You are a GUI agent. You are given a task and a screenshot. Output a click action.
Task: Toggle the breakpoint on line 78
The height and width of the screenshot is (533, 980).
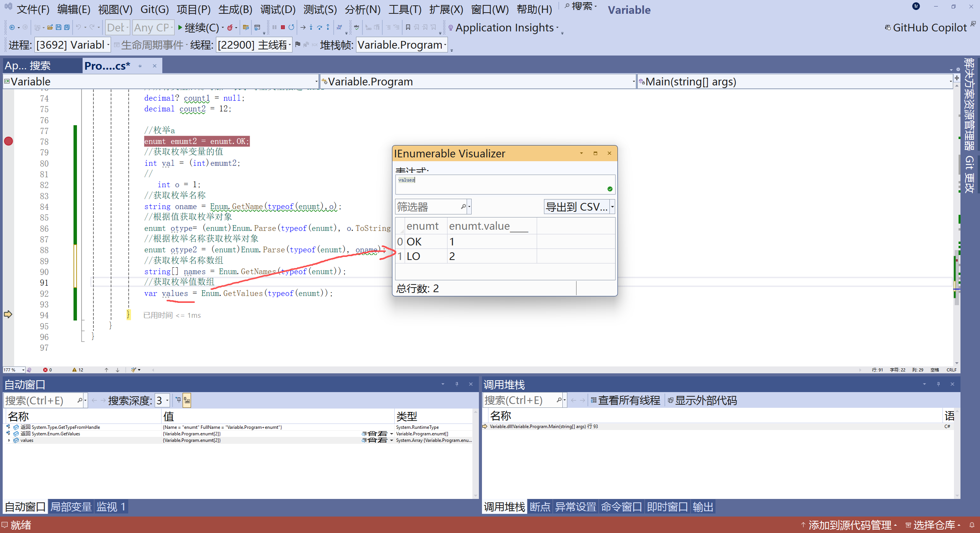[x=8, y=141]
